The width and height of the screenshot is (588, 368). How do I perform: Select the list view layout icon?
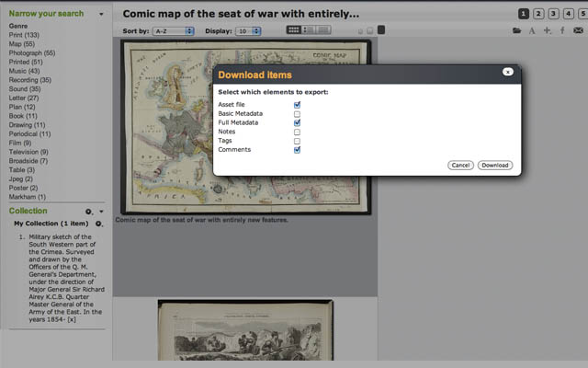click(x=309, y=30)
